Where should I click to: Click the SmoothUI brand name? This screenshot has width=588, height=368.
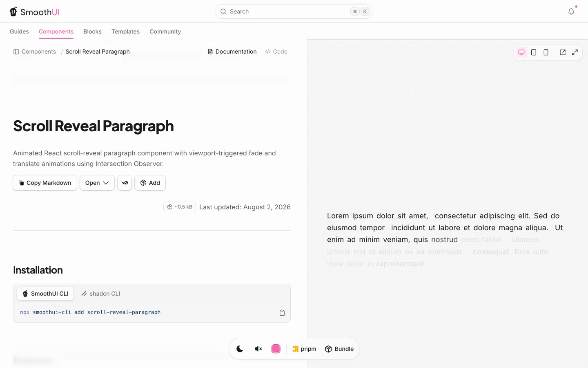40,12
